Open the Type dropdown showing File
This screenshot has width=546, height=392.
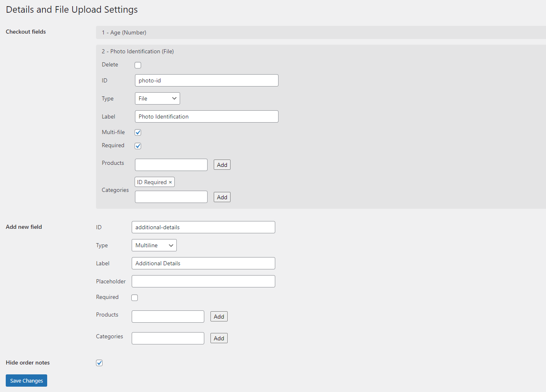tap(157, 98)
